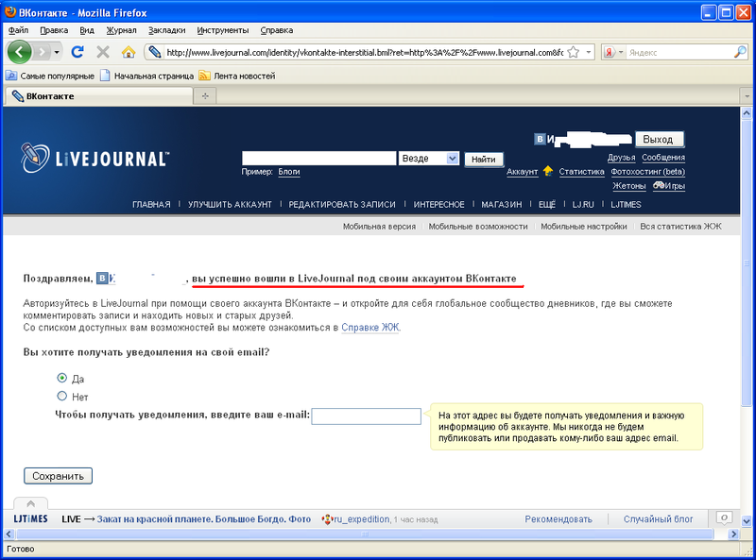This screenshot has width=756, height=560.
Task: Open the Вид menu
Action: click(87, 30)
